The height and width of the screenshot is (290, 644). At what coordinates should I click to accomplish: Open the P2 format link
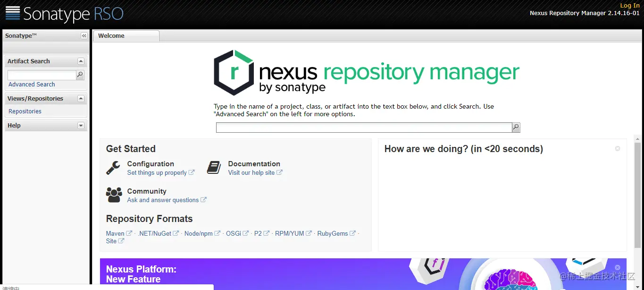tap(258, 233)
